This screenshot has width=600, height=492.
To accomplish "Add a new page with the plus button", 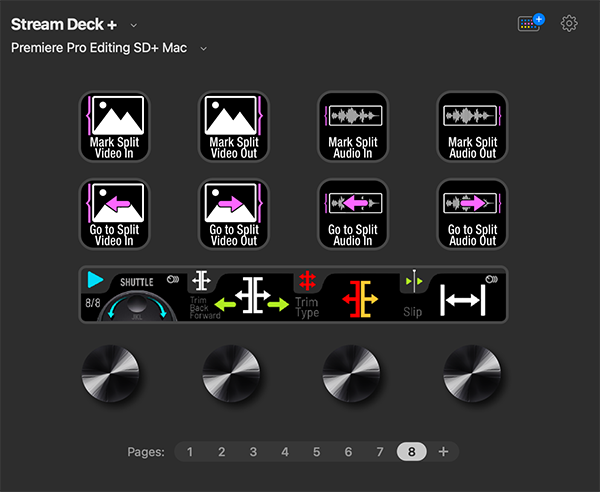I will (x=443, y=452).
